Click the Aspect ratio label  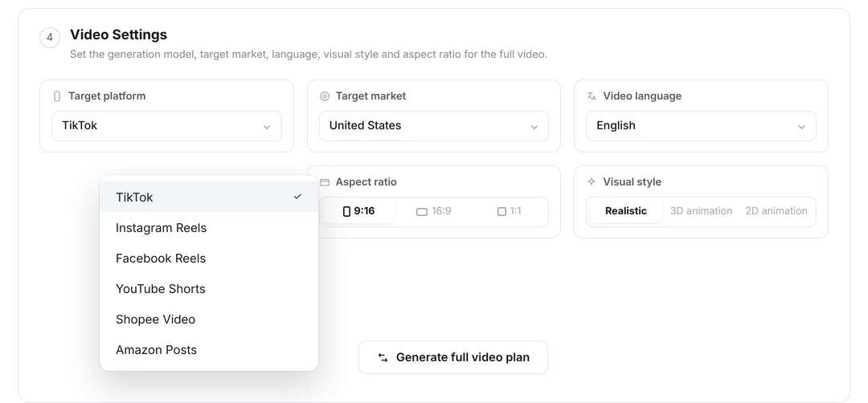tap(366, 182)
